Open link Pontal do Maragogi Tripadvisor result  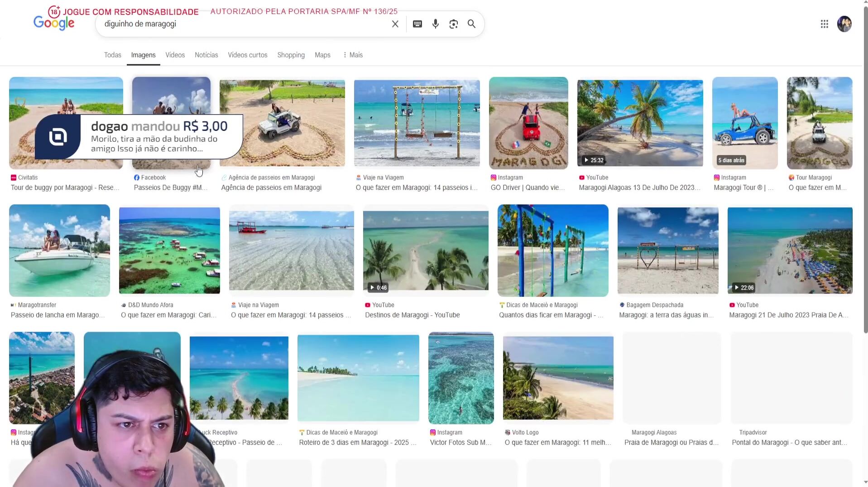tap(790, 443)
